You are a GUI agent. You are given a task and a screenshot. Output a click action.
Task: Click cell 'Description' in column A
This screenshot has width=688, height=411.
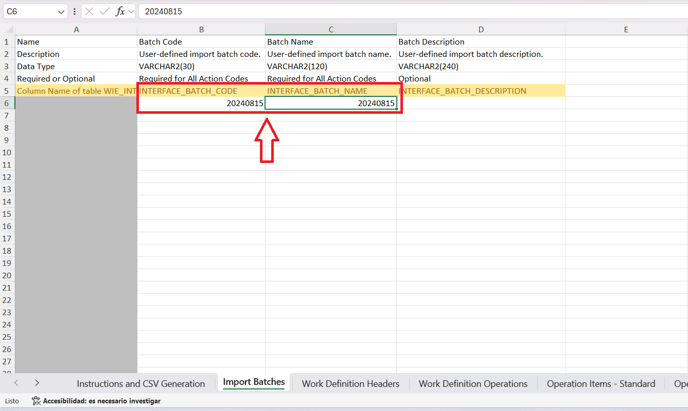click(76, 54)
